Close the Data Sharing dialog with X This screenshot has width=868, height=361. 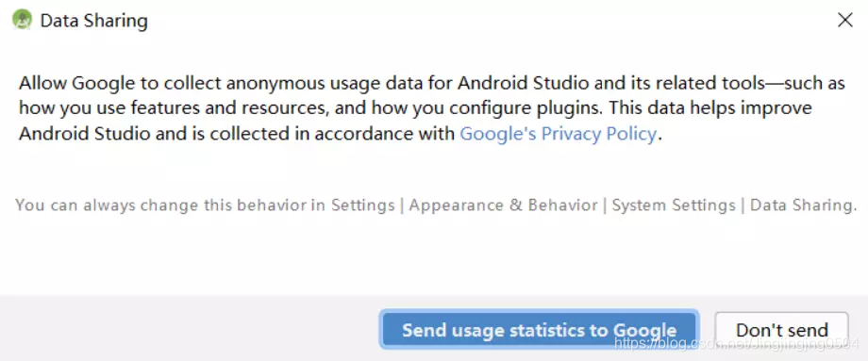pyautogui.click(x=844, y=21)
